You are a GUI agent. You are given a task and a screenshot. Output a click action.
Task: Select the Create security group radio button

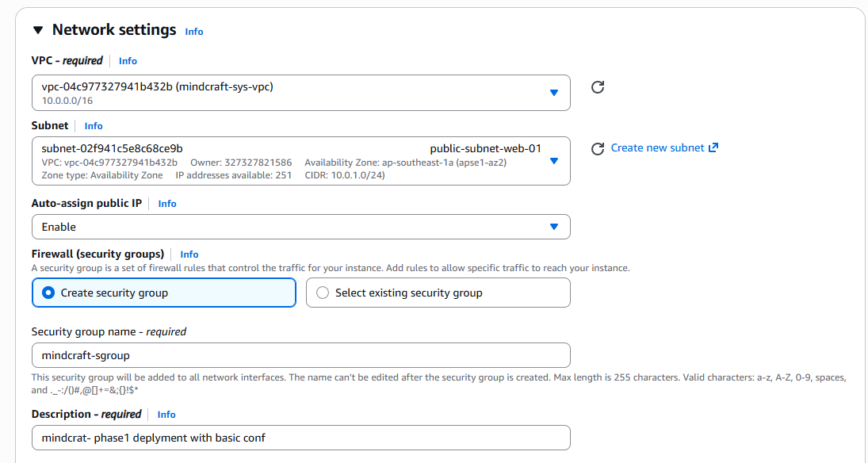click(x=46, y=293)
